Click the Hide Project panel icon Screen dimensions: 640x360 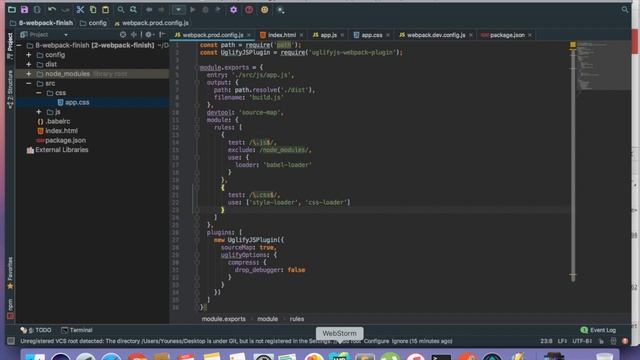pyautogui.click(x=162, y=35)
